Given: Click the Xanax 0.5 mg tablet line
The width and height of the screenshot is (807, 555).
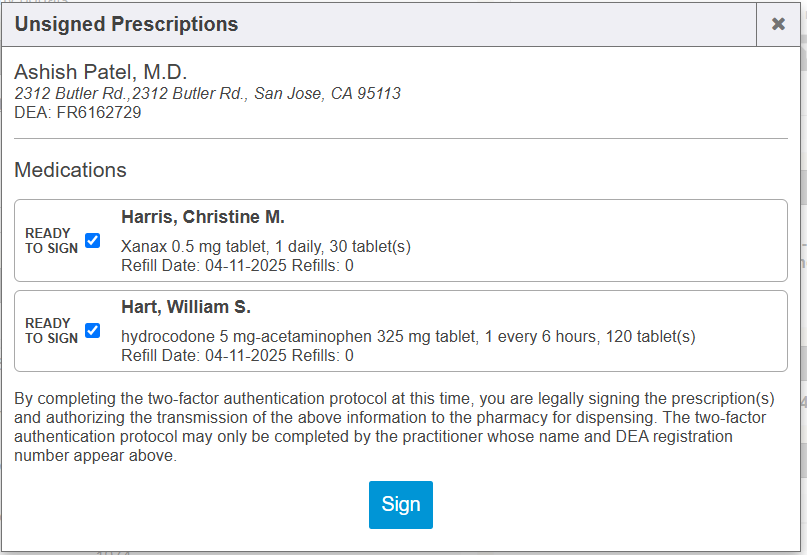Looking at the screenshot, I should (x=265, y=246).
